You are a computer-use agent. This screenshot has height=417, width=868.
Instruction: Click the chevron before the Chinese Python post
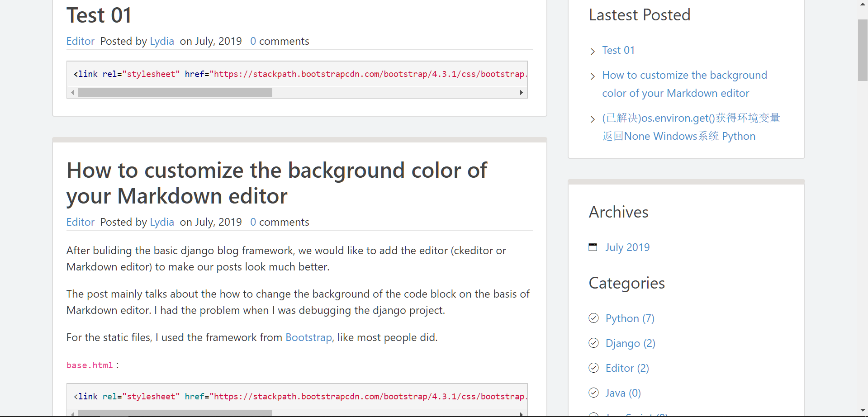point(593,119)
